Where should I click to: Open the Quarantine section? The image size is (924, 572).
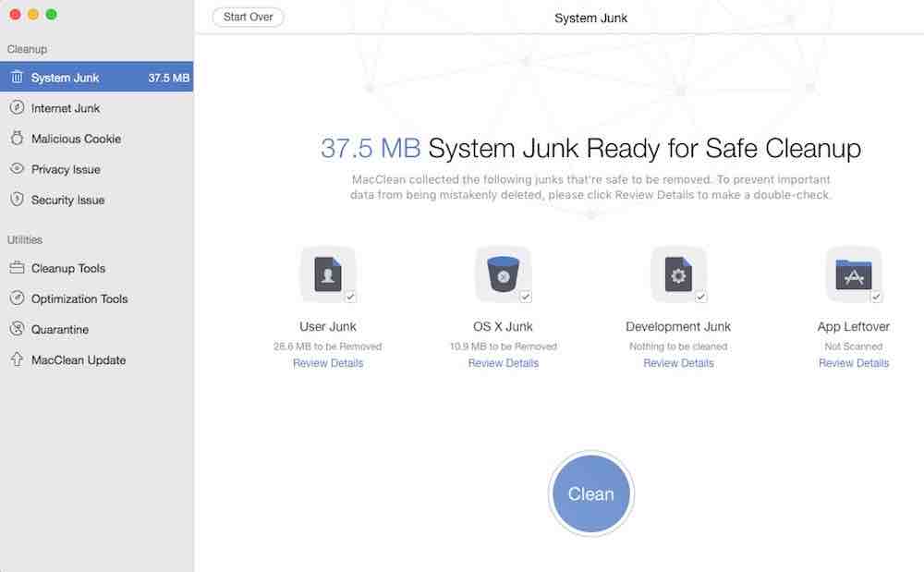[x=97, y=329]
